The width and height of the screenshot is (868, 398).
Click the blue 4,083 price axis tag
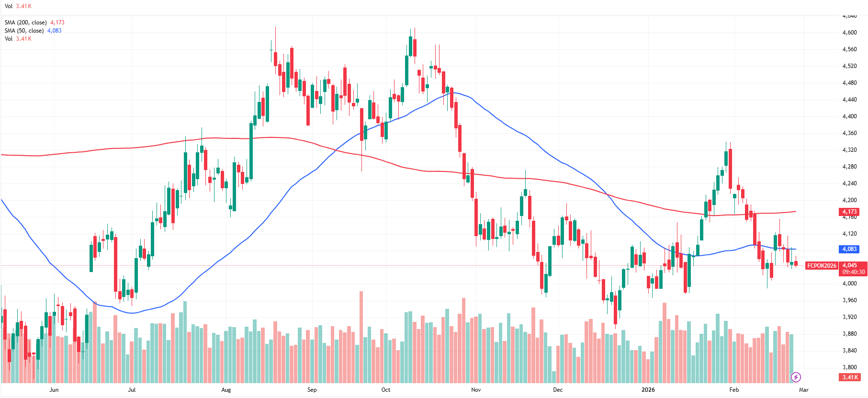850,249
